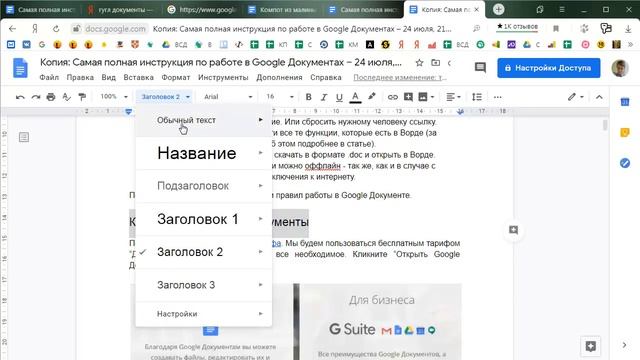Select the paint format roller tool
The height and width of the screenshot is (360, 640).
pyautogui.click(x=82, y=97)
